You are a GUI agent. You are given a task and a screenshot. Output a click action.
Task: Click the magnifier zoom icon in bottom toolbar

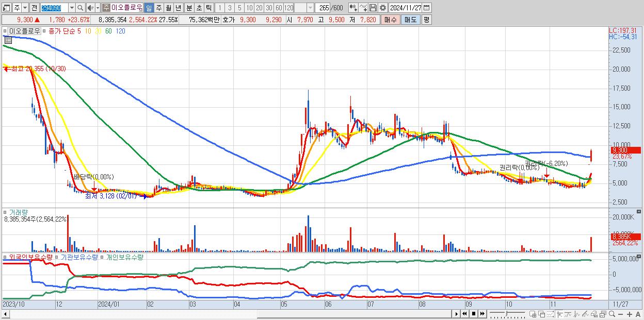(x=612, y=314)
